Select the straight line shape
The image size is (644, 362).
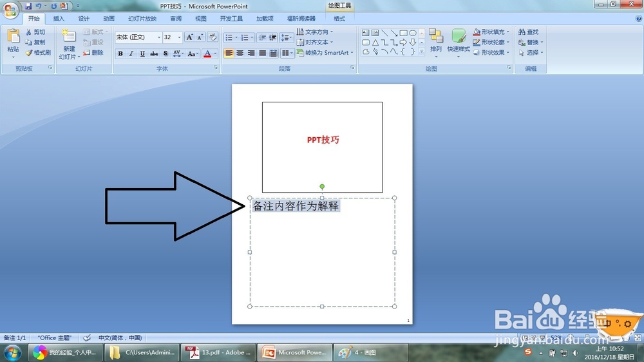click(384, 32)
